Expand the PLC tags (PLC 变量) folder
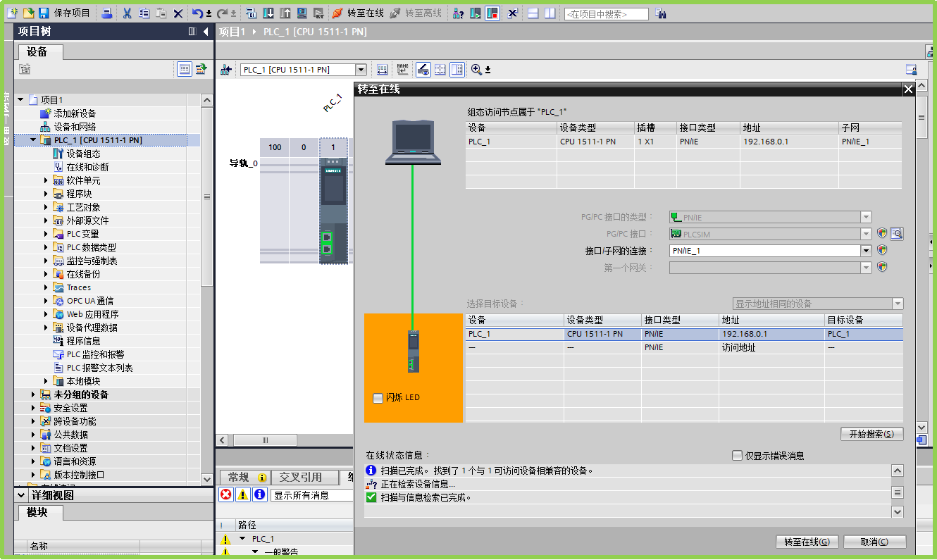The image size is (937, 560). [46, 234]
